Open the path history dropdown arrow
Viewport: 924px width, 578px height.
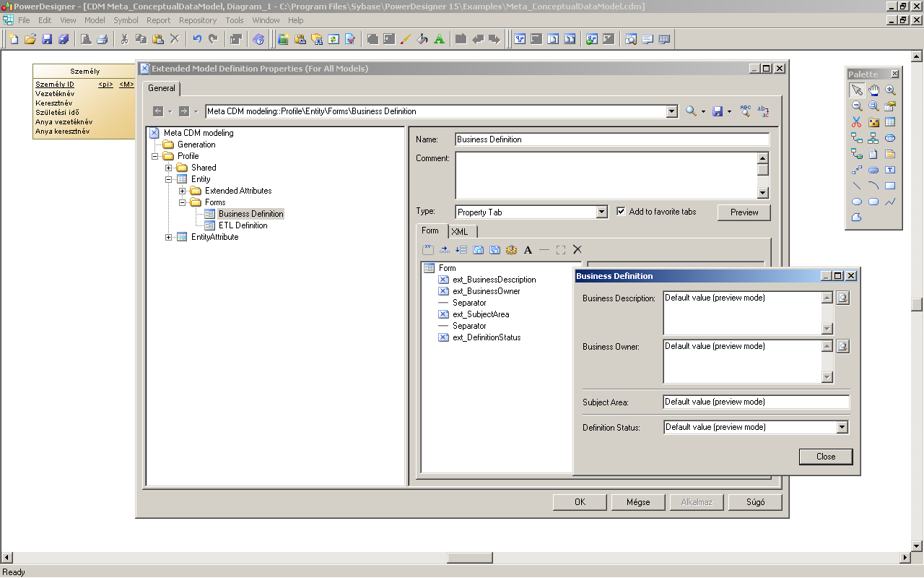(672, 111)
